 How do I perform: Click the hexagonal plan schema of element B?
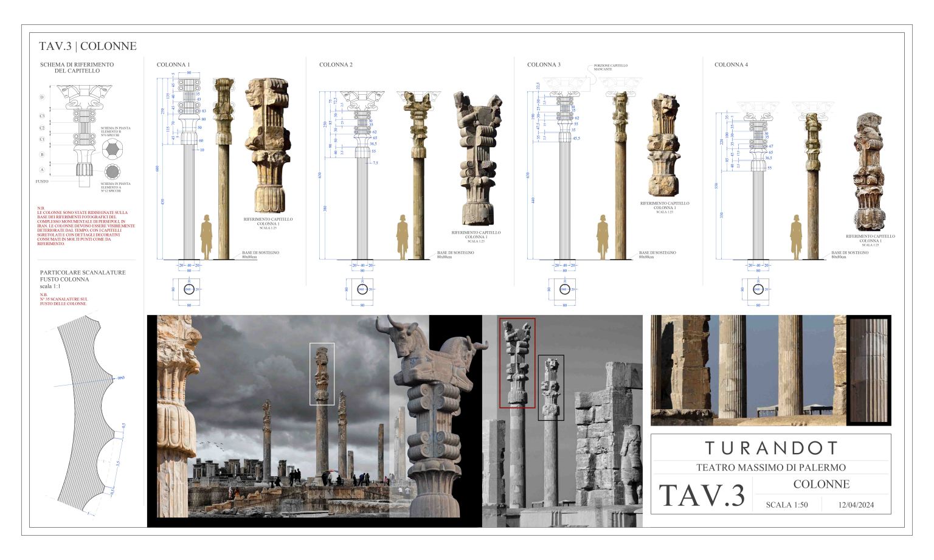pos(112,148)
